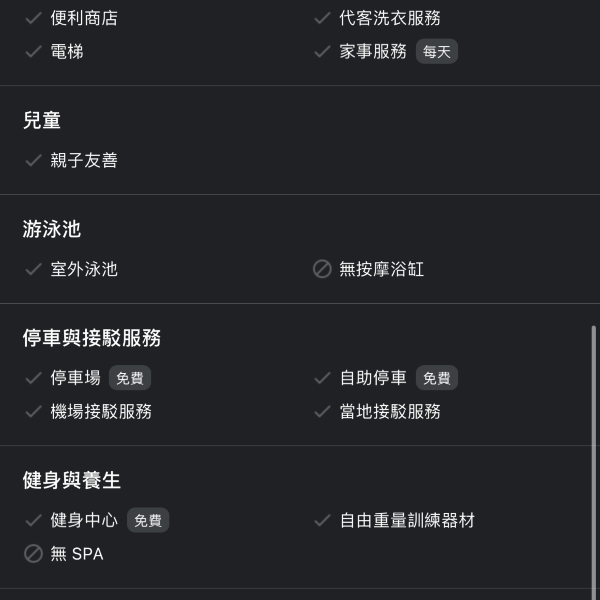Viewport: 600px width, 600px height.
Task: Select the 停車與接駁服務 section heading
Action: point(92,338)
